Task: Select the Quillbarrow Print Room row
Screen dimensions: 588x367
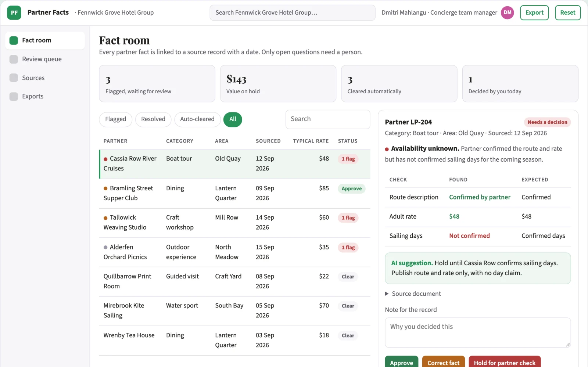Action: tap(235, 281)
